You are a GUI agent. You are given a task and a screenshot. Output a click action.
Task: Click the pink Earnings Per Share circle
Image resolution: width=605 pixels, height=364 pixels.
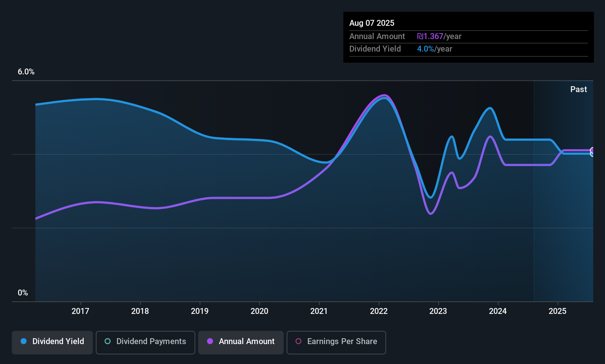click(298, 342)
